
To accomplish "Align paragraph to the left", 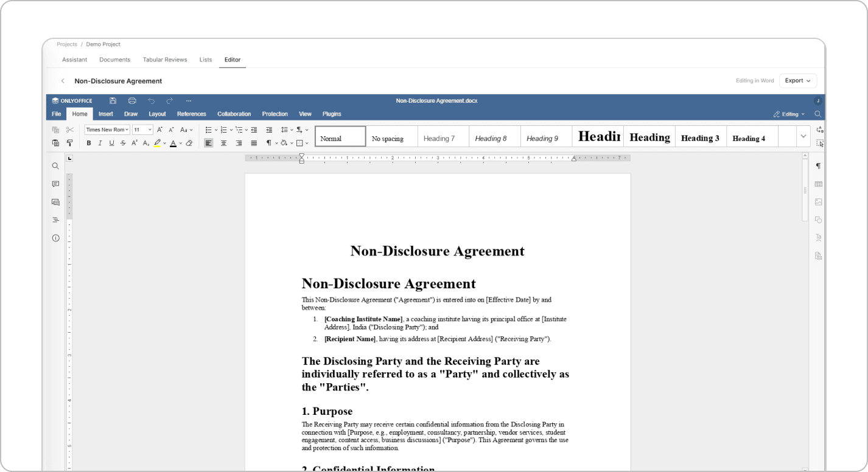I will [x=209, y=143].
